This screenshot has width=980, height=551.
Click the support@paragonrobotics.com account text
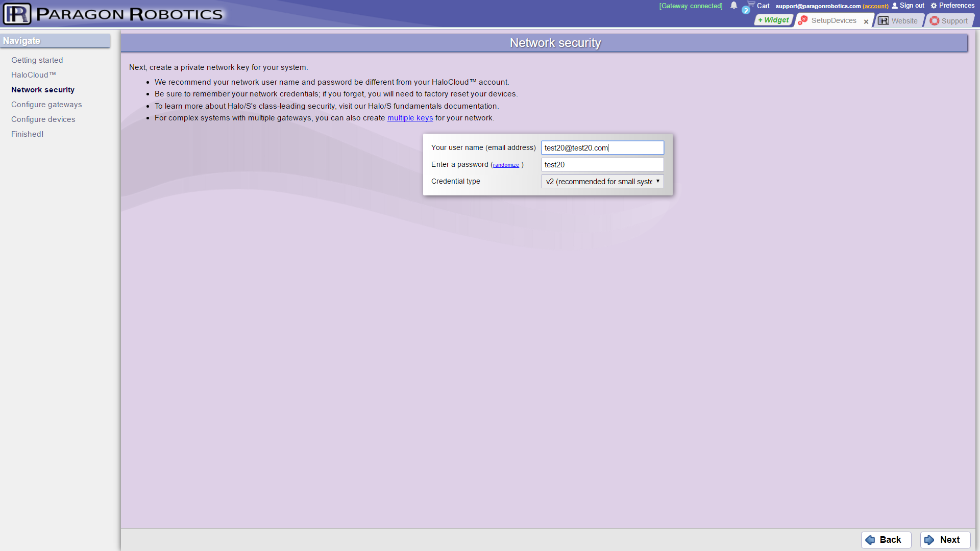818,6
